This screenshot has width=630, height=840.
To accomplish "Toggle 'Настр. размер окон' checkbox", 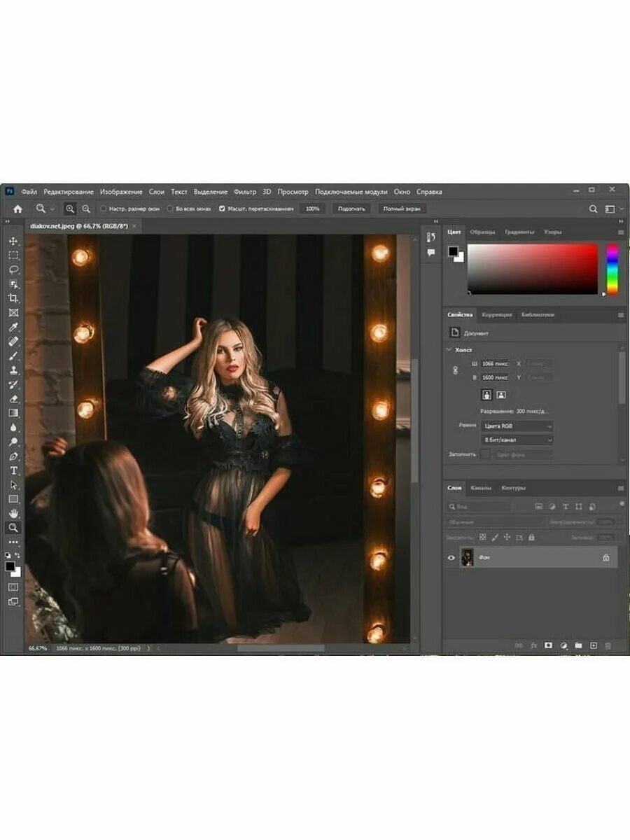I will [104, 209].
